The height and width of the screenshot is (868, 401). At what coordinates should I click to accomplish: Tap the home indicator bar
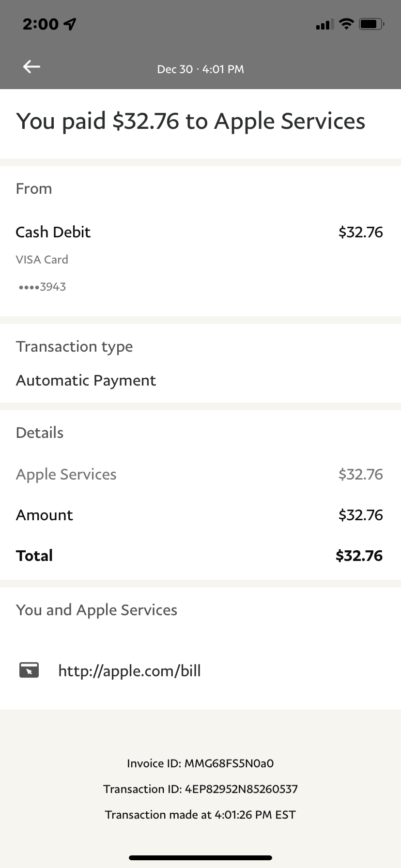pyautogui.click(x=200, y=858)
